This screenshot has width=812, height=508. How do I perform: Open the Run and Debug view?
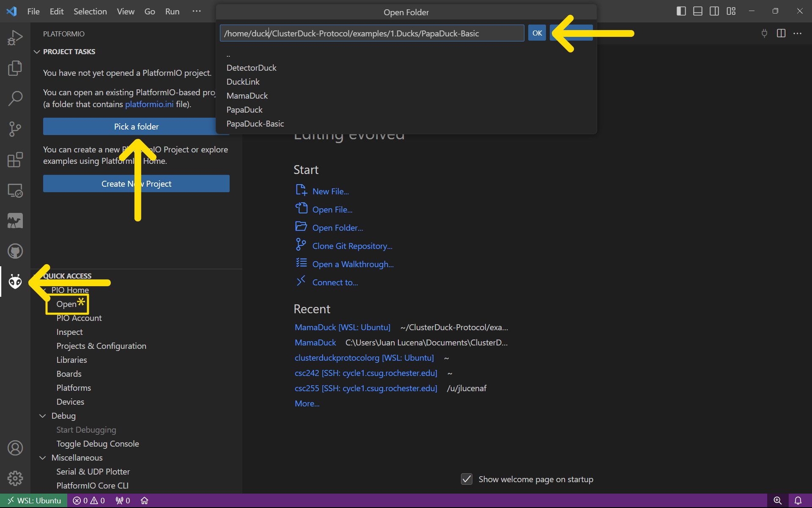pyautogui.click(x=15, y=37)
